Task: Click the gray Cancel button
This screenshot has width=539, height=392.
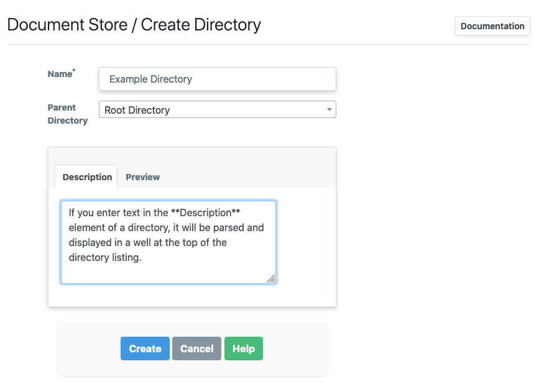Action: [196, 349]
